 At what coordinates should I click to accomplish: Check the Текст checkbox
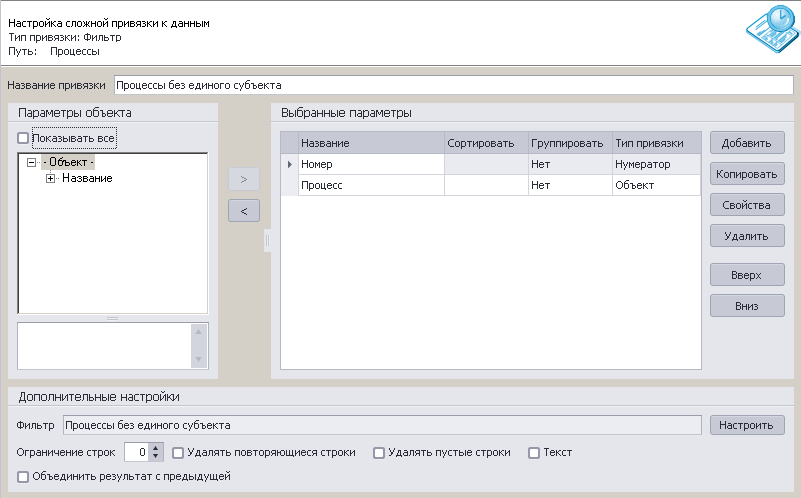pyautogui.click(x=534, y=453)
